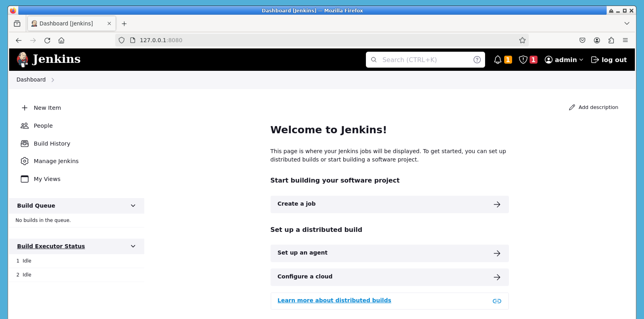Viewport: 644px width, 319px height.
Task: Click the orange notification count badge
Action: pos(508,60)
